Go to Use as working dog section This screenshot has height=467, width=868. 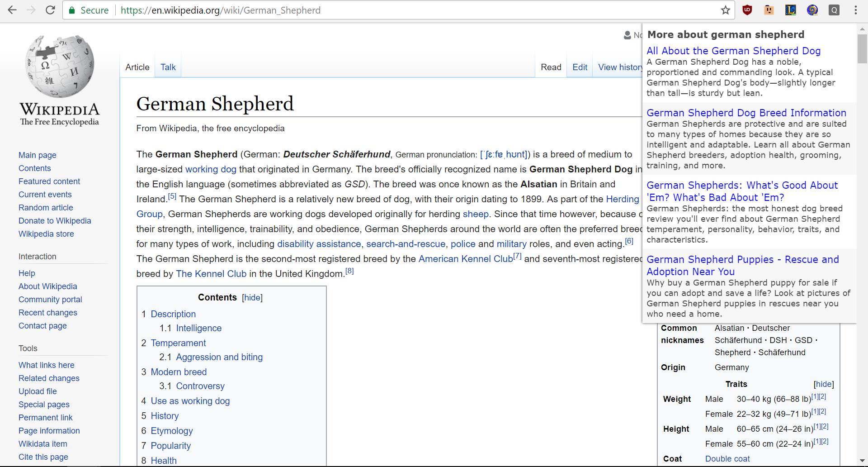(x=190, y=401)
